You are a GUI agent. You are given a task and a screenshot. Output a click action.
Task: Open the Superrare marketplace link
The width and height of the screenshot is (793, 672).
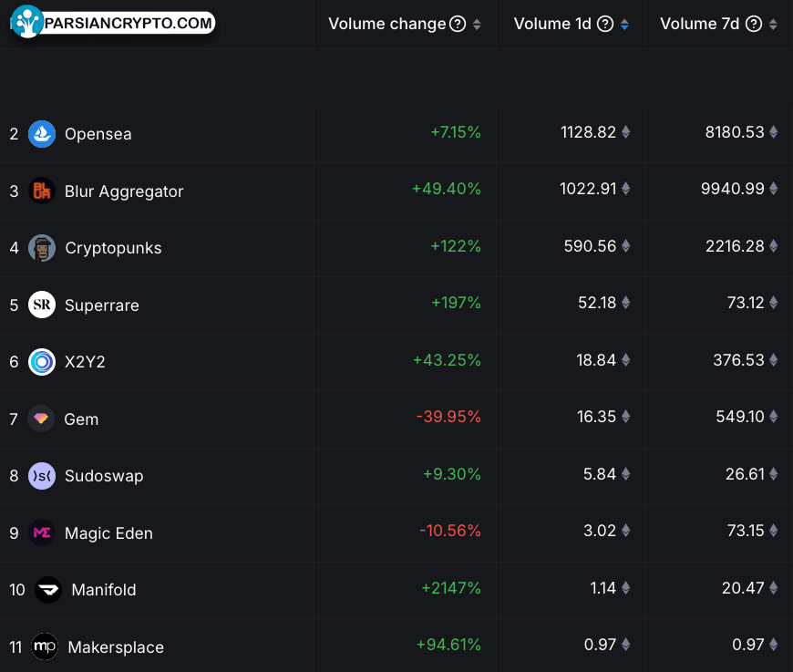(102, 305)
